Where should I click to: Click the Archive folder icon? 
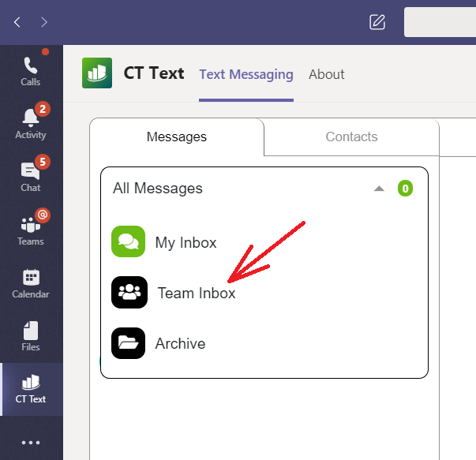[x=128, y=343]
